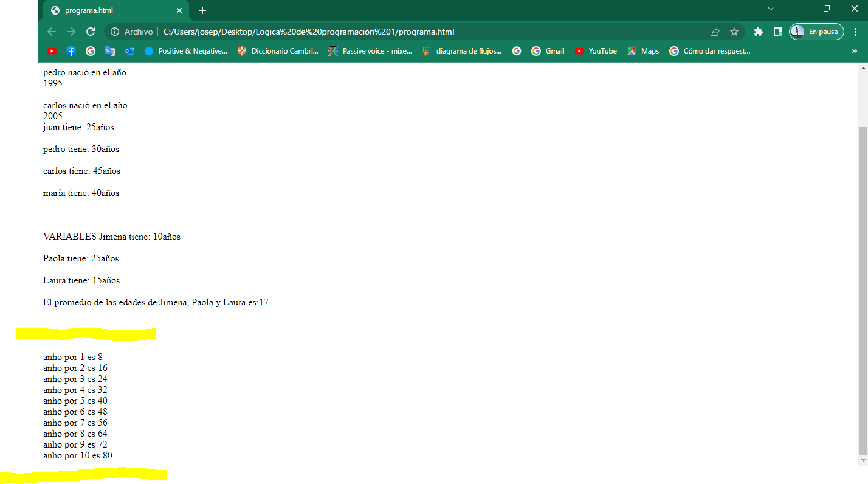Reload the programa.html page
Screen dimensions: 868x484
91,32
